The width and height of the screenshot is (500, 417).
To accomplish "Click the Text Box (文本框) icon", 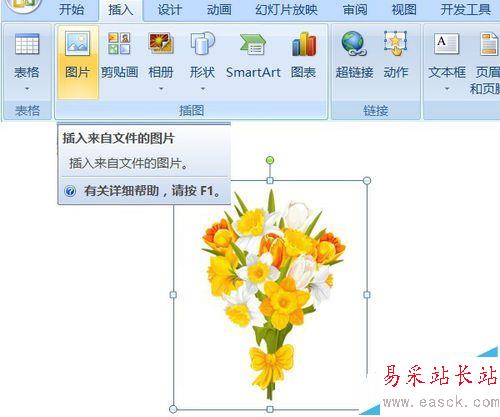I will pyautogui.click(x=447, y=43).
